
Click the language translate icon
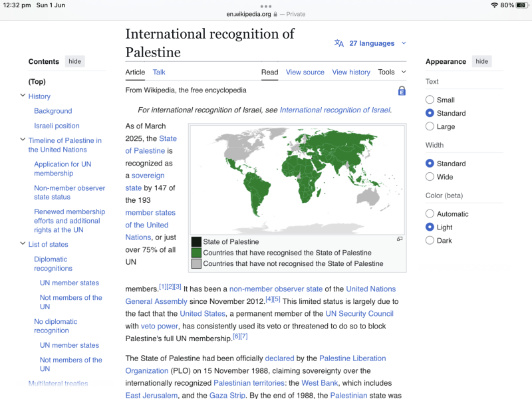339,43
